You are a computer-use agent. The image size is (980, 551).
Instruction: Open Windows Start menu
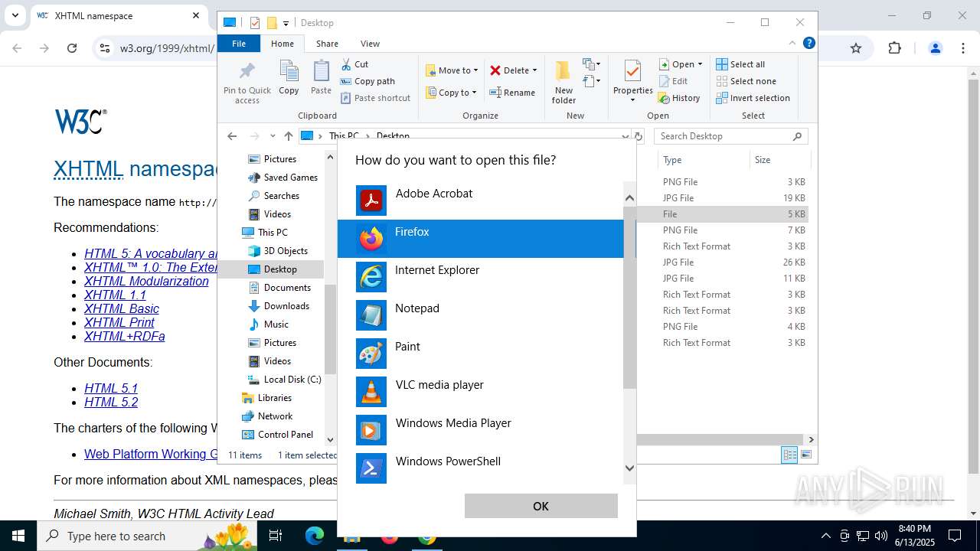pyautogui.click(x=18, y=536)
